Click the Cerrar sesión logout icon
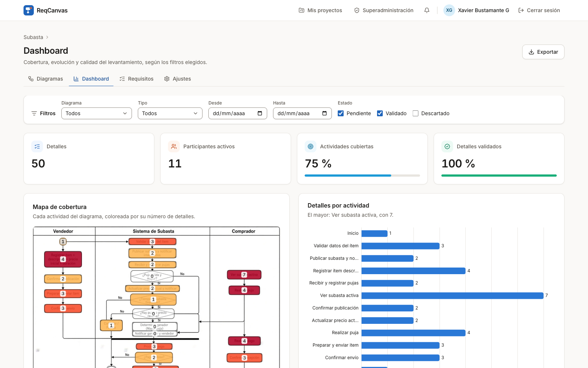588x368 pixels. point(521,10)
